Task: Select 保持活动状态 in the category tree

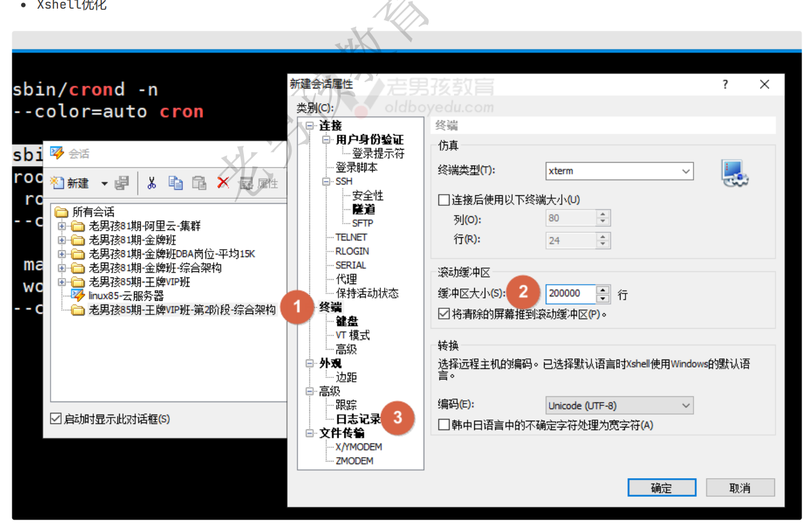Action: click(x=367, y=293)
